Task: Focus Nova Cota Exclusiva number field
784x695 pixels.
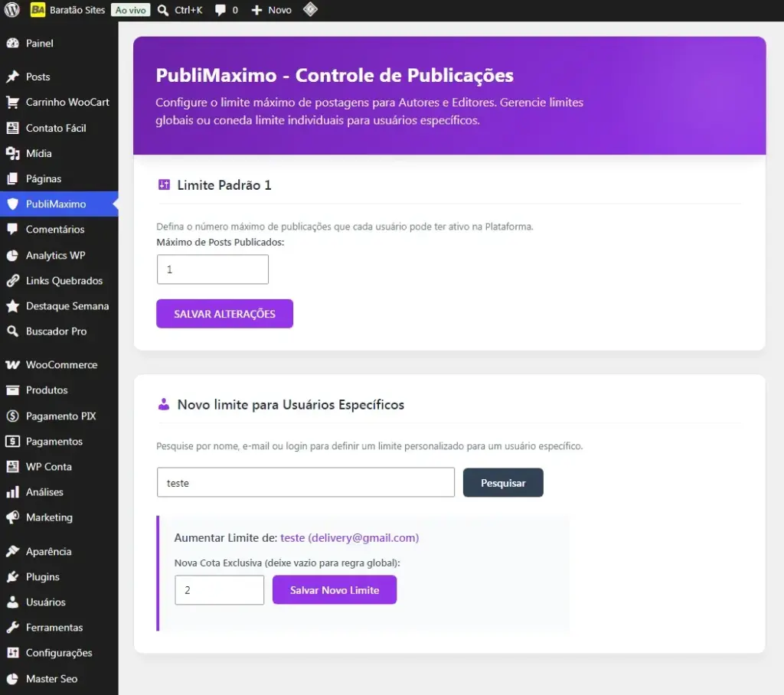Action: (219, 590)
